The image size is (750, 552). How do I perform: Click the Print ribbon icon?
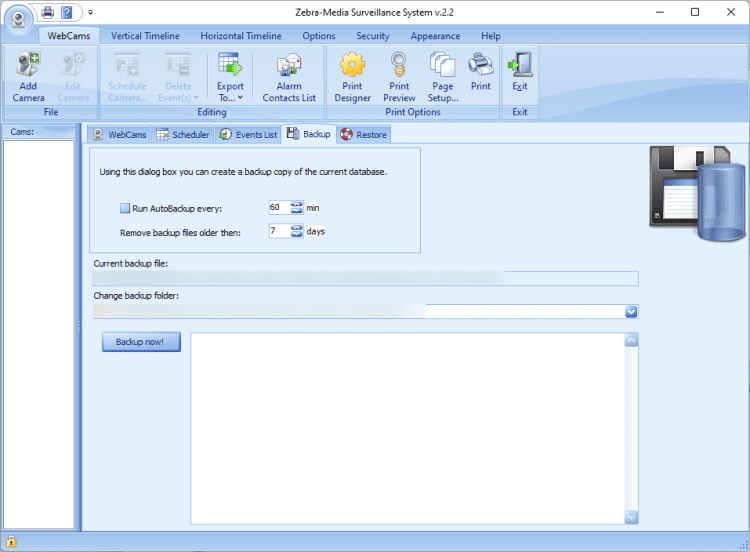(481, 73)
